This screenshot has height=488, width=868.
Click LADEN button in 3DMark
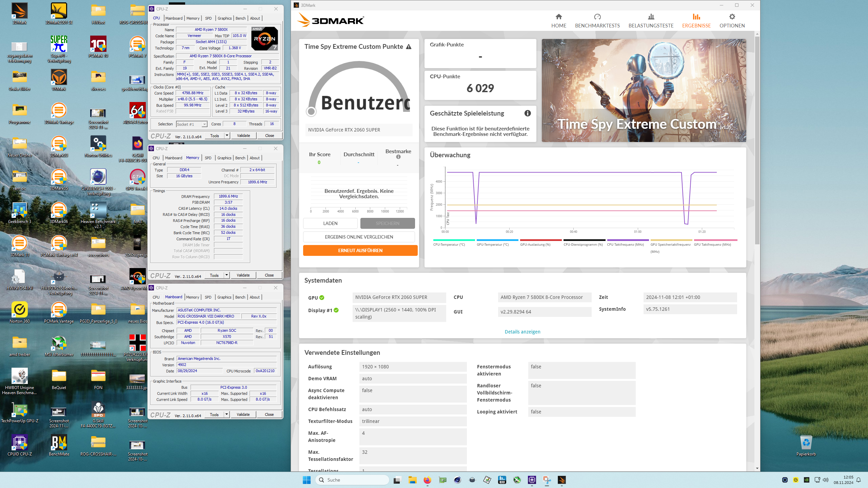tap(330, 223)
